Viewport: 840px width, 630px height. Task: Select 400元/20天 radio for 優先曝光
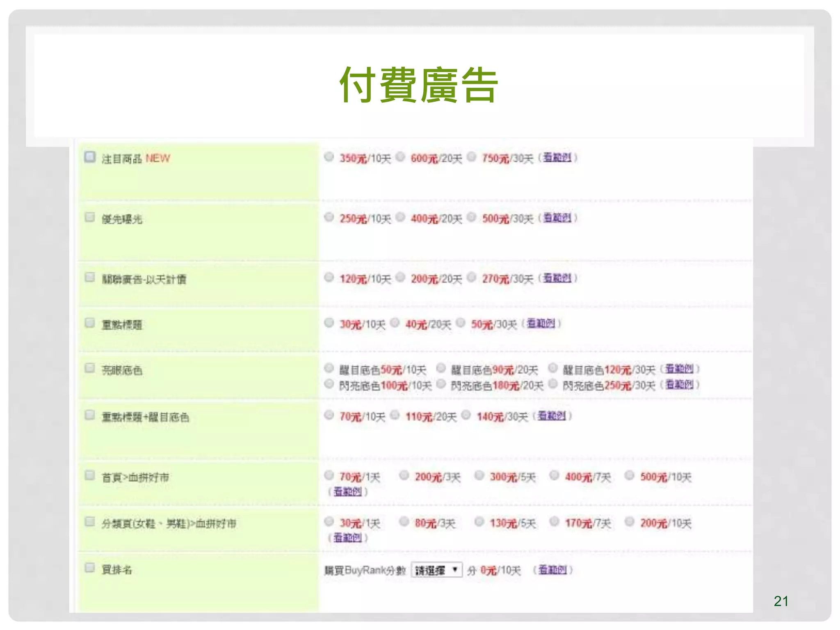click(400, 217)
